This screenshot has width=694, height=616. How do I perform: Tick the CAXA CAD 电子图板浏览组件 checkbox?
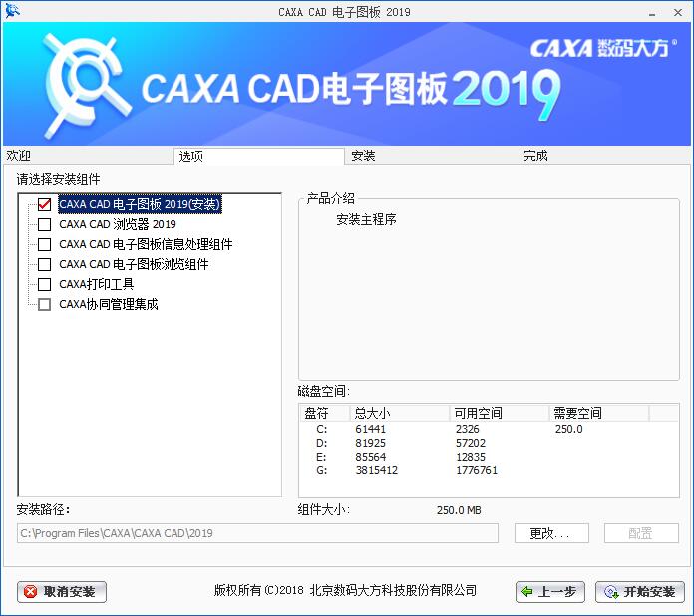[44, 264]
